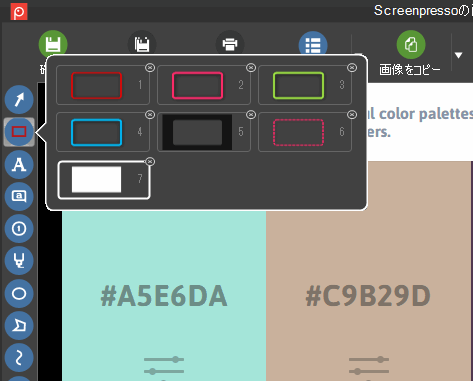Click the Print icon
The width and height of the screenshot is (473, 381).
tap(230, 44)
